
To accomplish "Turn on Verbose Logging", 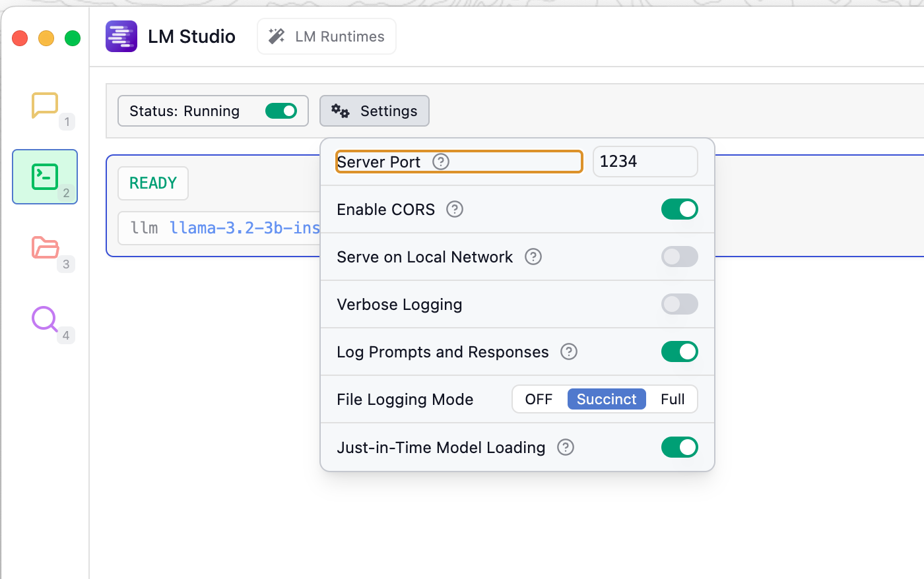I will click(x=679, y=304).
